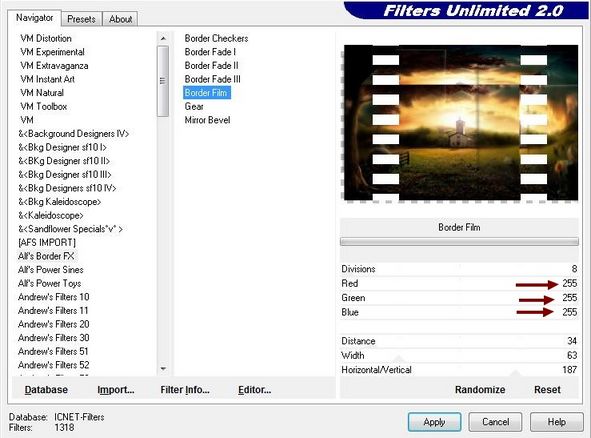Click the Width slider row
The height and width of the screenshot is (438, 591).
click(459, 355)
